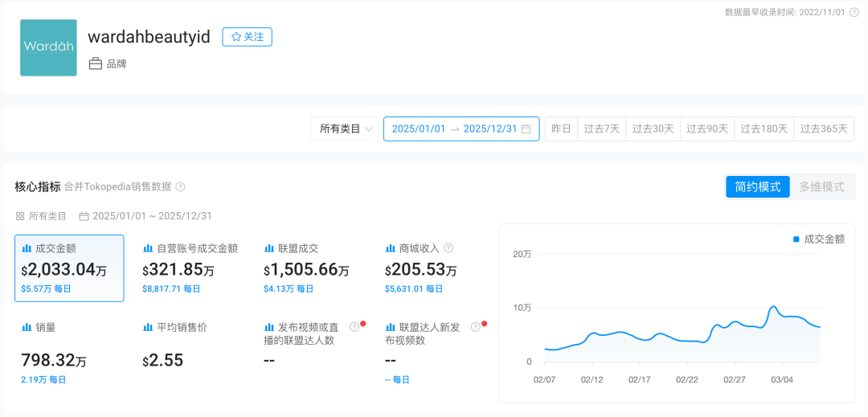The height and width of the screenshot is (417, 868).
Task: Click grid icon beside 所有类目 filter summary
Action: pyautogui.click(x=20, y=215)
